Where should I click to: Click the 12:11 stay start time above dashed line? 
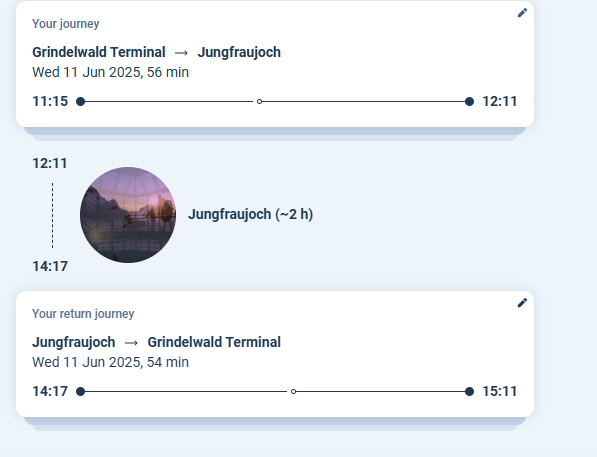[x=50, y=164]
